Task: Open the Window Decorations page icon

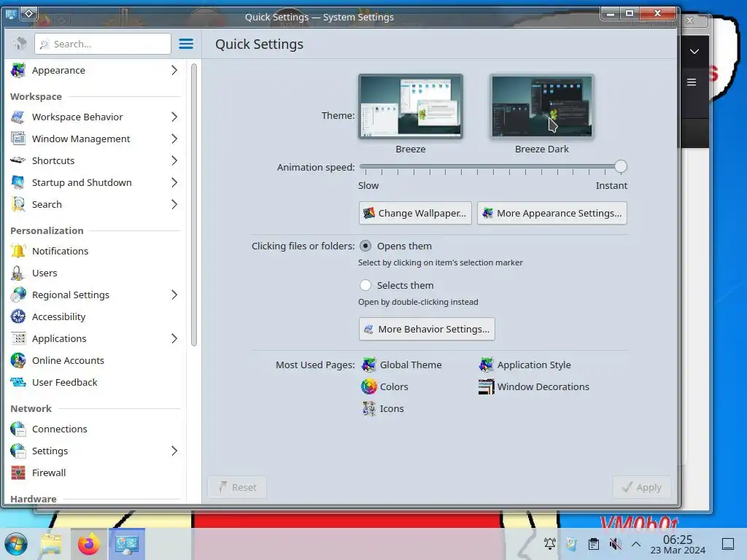Action: pos(487,386)
